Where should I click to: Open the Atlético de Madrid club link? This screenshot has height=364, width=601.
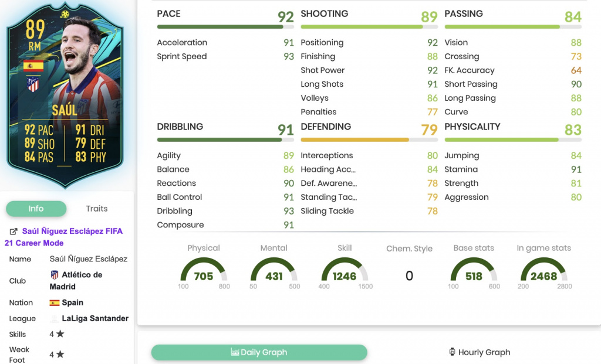(x=76, y=281)
